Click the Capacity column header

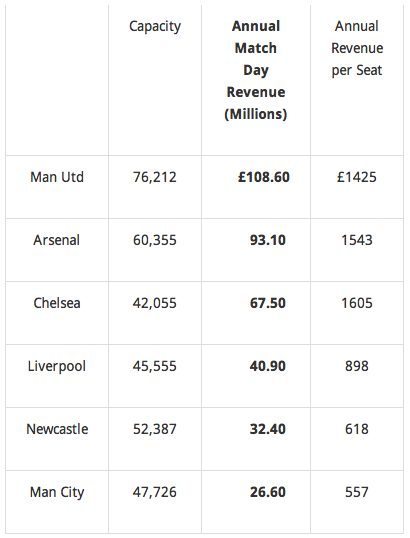155,27
